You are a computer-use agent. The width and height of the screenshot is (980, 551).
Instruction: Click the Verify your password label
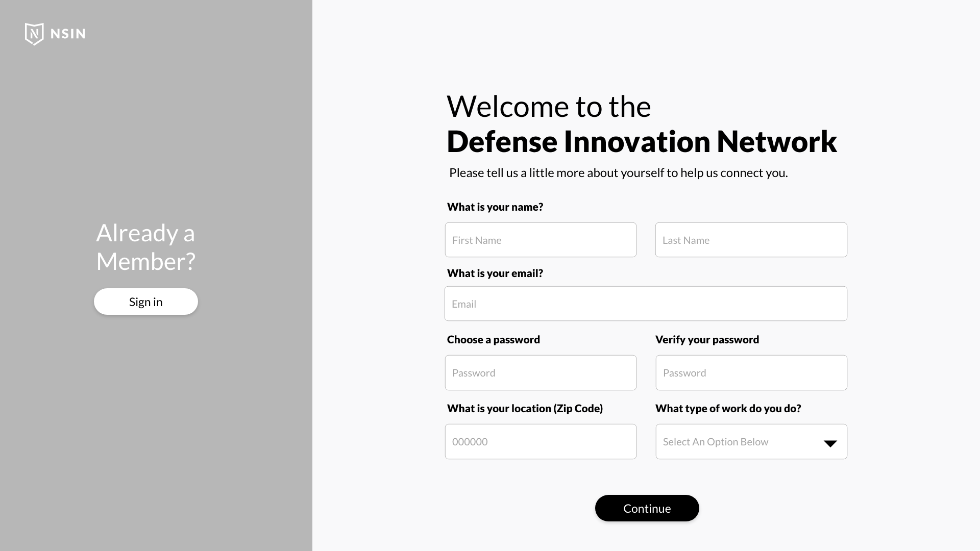click(x=707, y=339)
